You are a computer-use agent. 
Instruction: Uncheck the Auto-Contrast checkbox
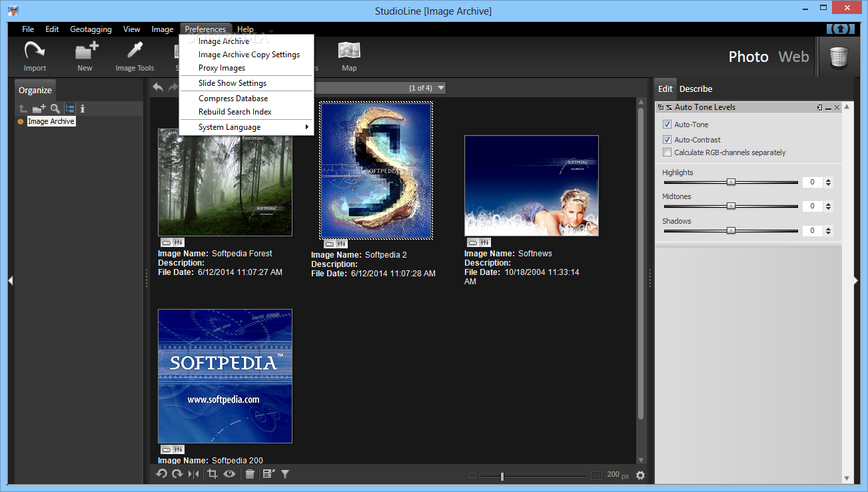coord(667,140)
